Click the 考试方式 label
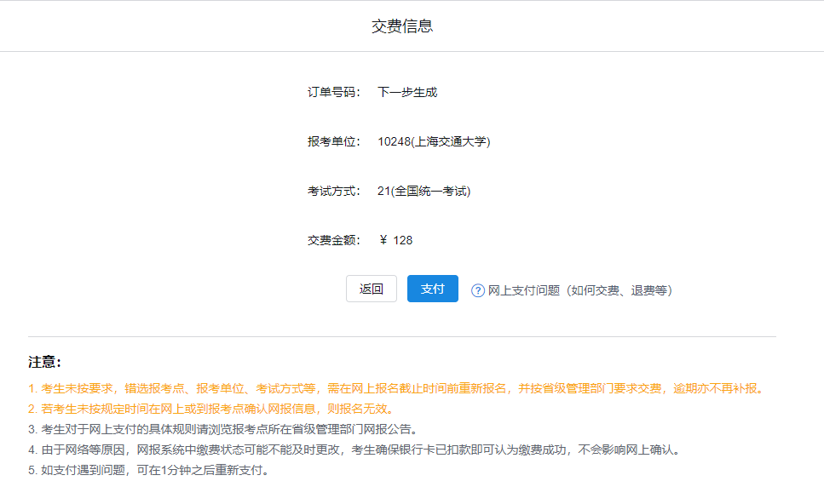This screenshot has width=824, height=504. pos(334,191)
